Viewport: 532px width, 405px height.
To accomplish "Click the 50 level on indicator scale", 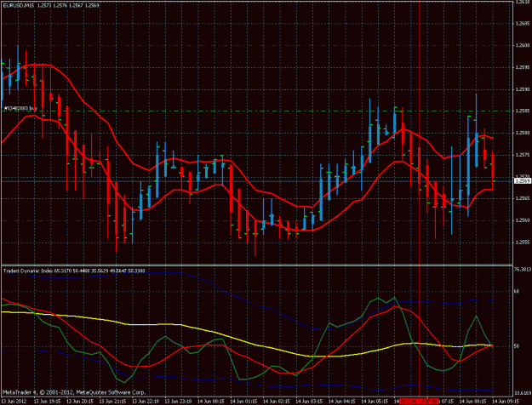I will [517, 346].
